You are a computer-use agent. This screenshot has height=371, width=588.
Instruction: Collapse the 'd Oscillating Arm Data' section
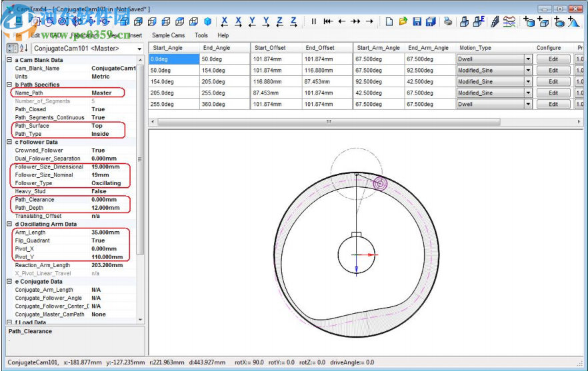click(9, 224)
